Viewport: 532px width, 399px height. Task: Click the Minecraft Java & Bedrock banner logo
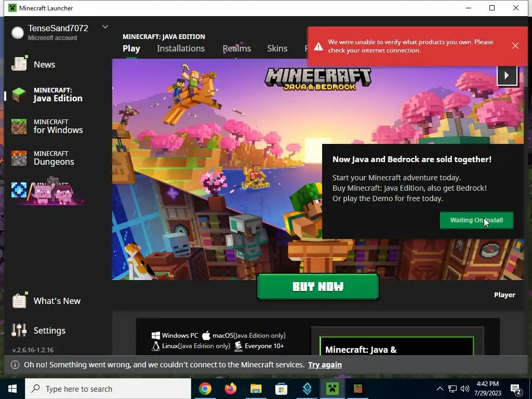click(x=318, y=79)
